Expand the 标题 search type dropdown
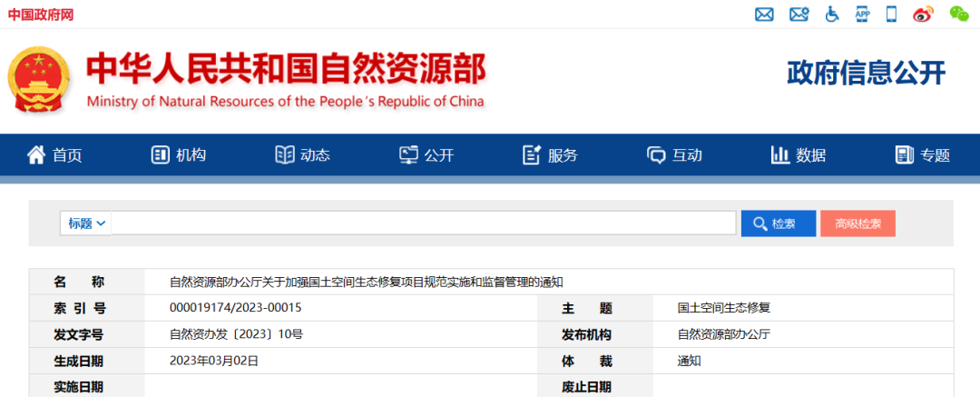 point(86,223)
